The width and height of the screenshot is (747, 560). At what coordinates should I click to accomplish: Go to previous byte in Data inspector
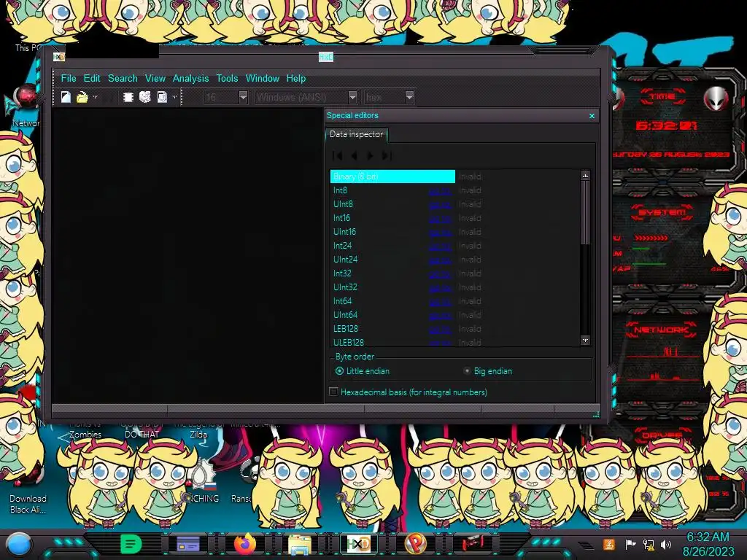[x=354, y=156]
